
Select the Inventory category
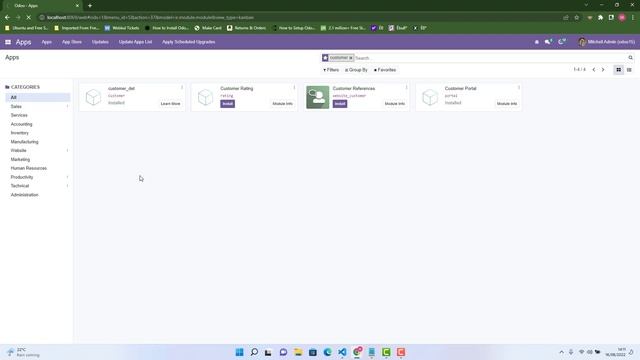pyautogui.click(x=20, y=133)
